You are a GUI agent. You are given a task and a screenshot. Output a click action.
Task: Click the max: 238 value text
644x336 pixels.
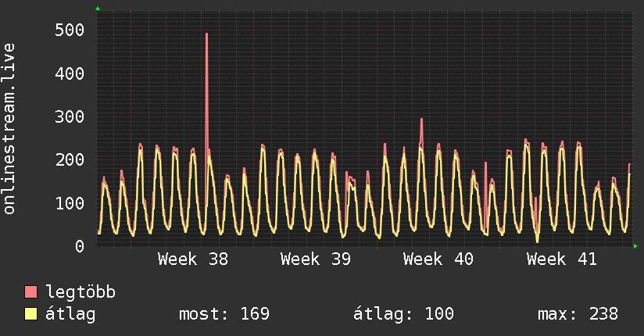(578, 314)
